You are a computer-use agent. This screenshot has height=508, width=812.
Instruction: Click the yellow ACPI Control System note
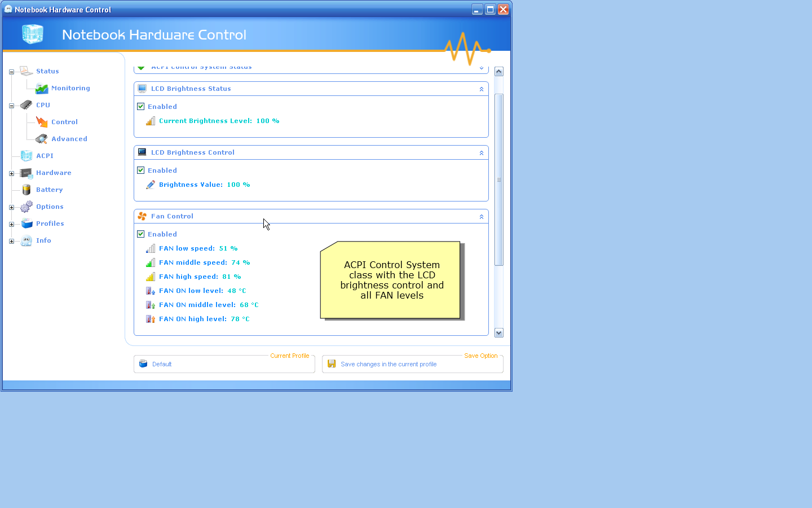[x=390, y=280]
